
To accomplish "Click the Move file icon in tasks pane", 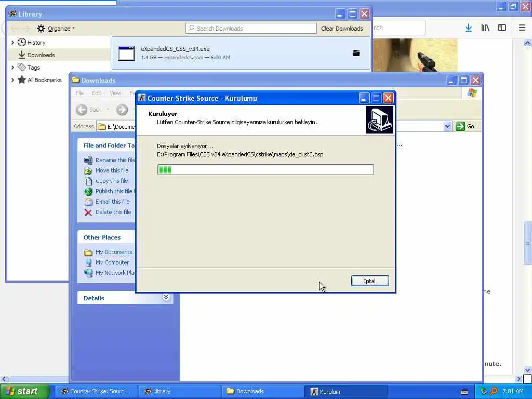I will (88, 170).
